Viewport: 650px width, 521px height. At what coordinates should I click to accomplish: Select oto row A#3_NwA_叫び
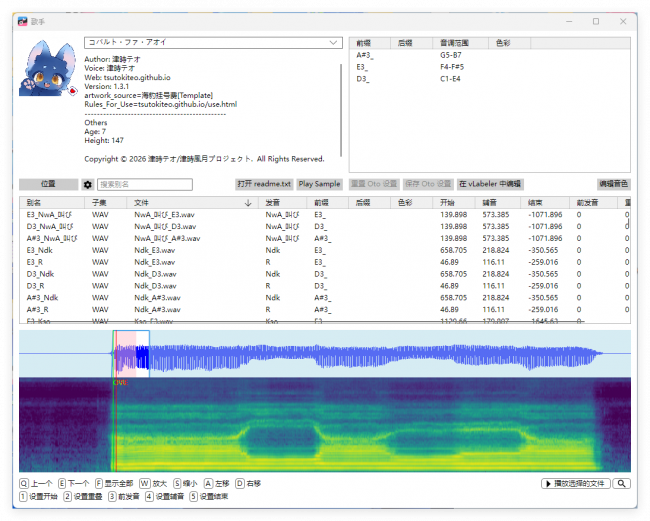click(x=325, y=238)
